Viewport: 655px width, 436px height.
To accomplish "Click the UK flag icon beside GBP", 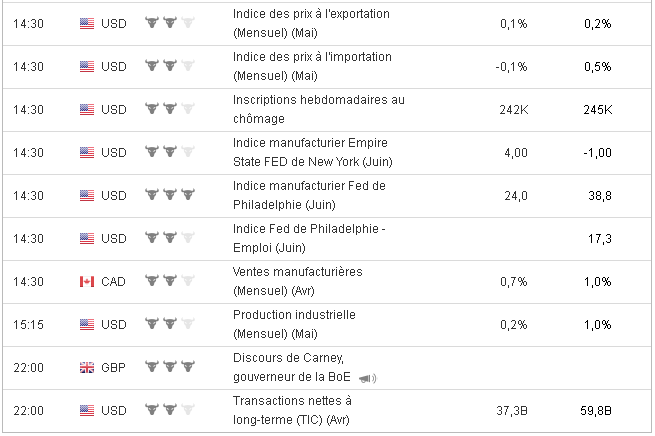I will coord(86,367).
